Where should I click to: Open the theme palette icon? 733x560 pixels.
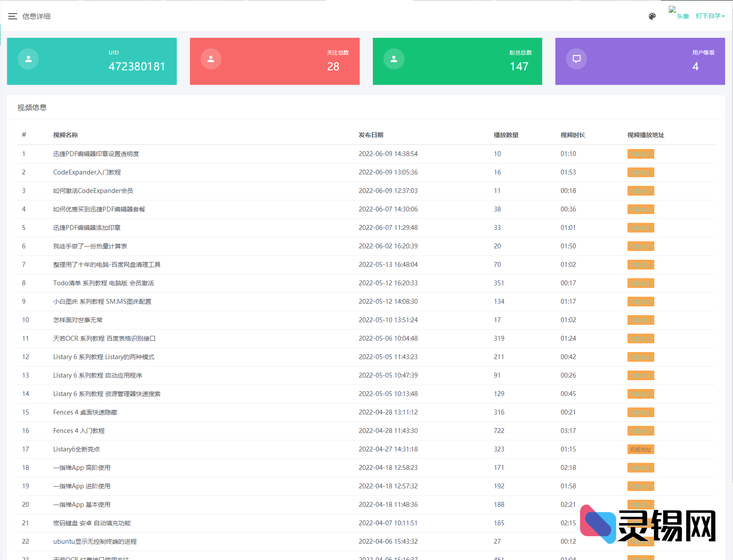click(652, 16)
